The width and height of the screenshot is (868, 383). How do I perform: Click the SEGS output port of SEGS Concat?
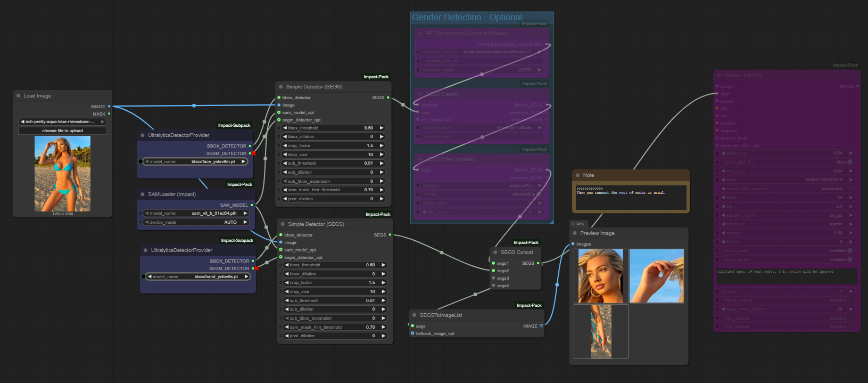[x=538, y=263]
